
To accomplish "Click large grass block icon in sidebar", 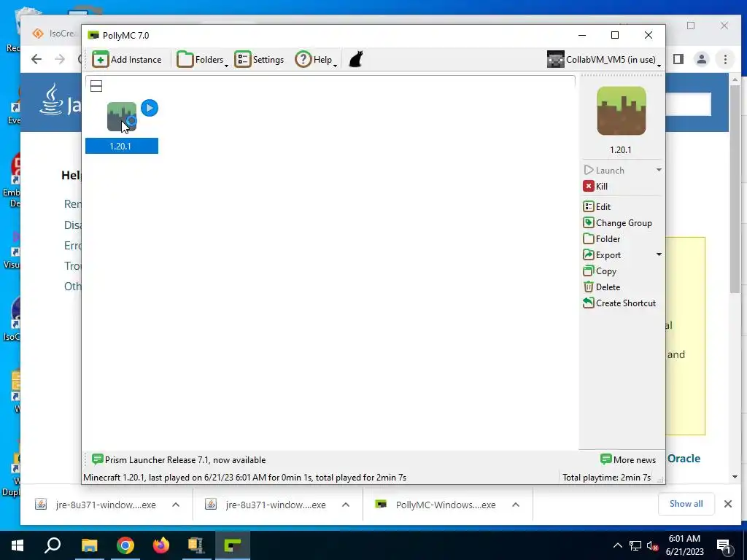I will (622, 111).
